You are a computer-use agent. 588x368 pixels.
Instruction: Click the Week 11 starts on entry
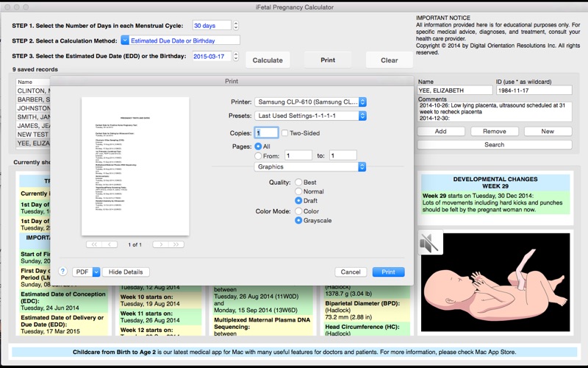tap(160, 316)
